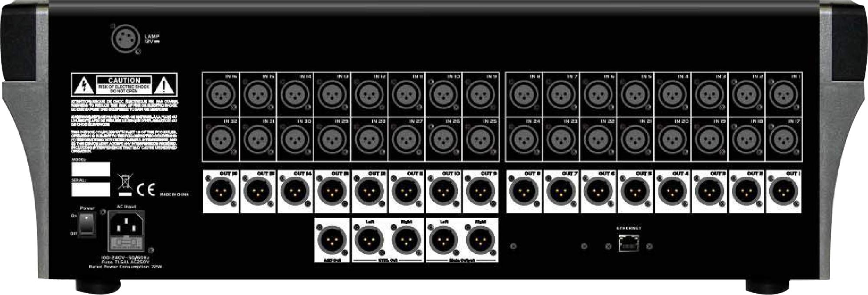868x295 pixels.
Task: Click the IN 1 XLR input
Action: click(783, 94)
